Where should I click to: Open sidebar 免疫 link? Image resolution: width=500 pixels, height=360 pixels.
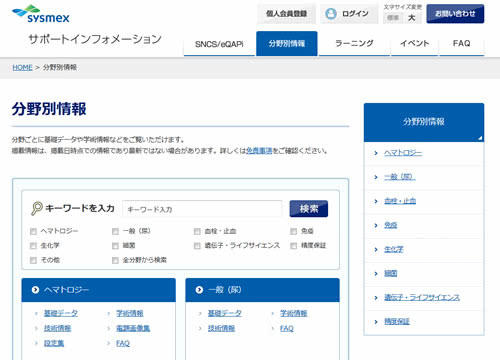point(391,225)
